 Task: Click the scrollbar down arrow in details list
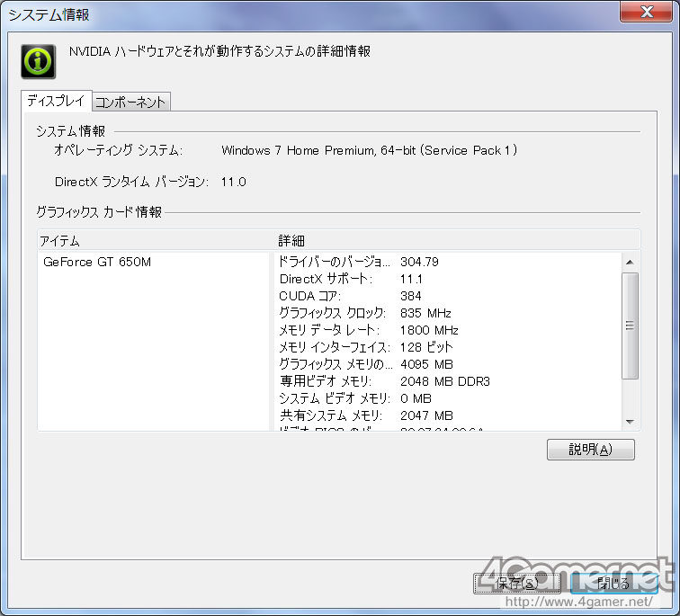tap(630, 422)
